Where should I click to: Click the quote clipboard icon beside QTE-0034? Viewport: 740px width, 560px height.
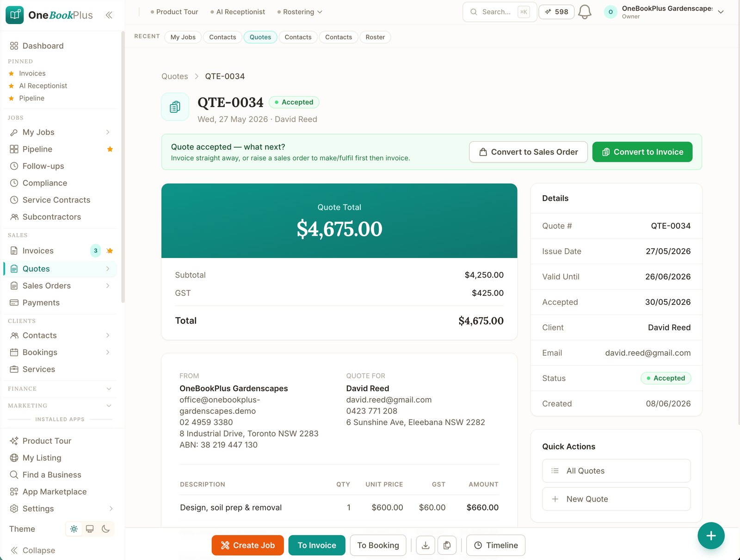click(x=175, y=107)
